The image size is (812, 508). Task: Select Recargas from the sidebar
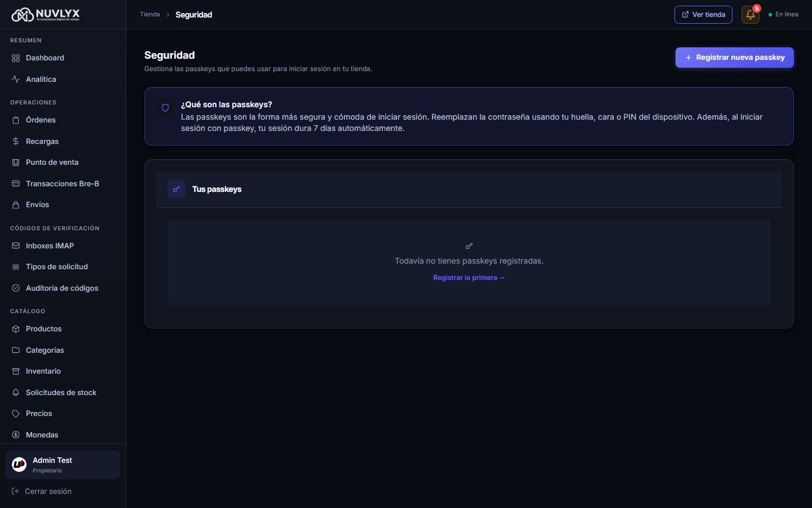point(63,141)
